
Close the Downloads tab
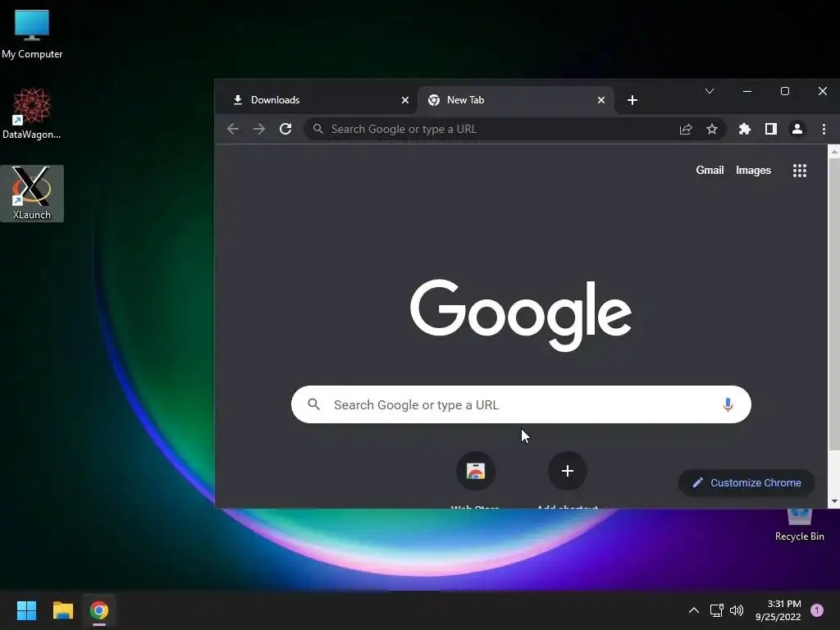pyautogui.click(x=405, y=100)
